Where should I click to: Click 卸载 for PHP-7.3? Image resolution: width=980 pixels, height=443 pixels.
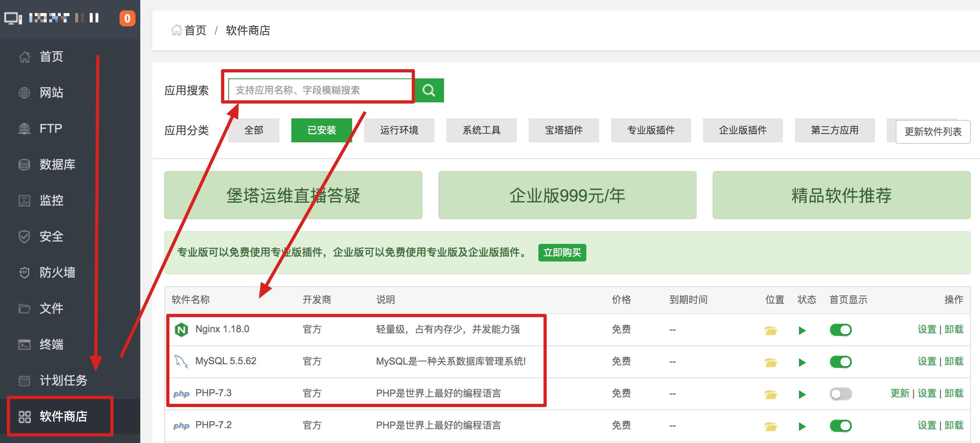click(x=954, y=393)
